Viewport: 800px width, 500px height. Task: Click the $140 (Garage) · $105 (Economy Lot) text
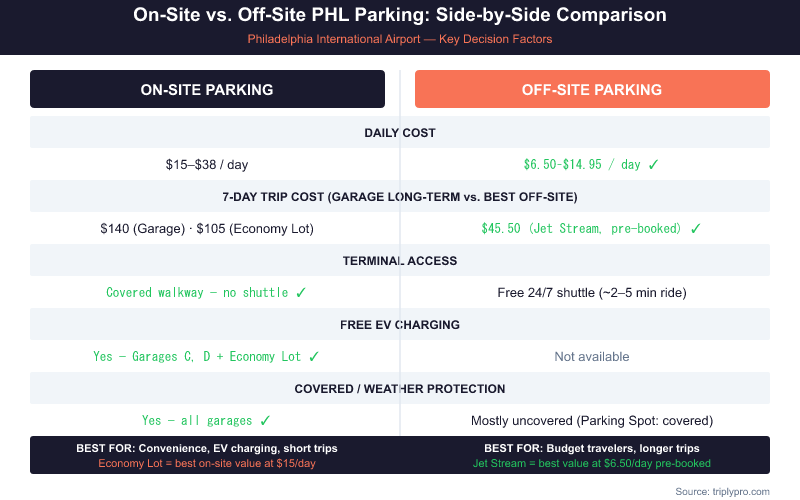coord(207,228)
